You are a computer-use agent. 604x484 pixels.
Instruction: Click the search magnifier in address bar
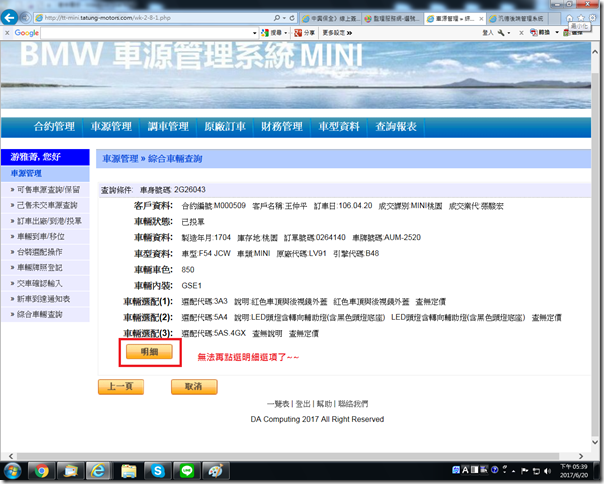(277, 18)
